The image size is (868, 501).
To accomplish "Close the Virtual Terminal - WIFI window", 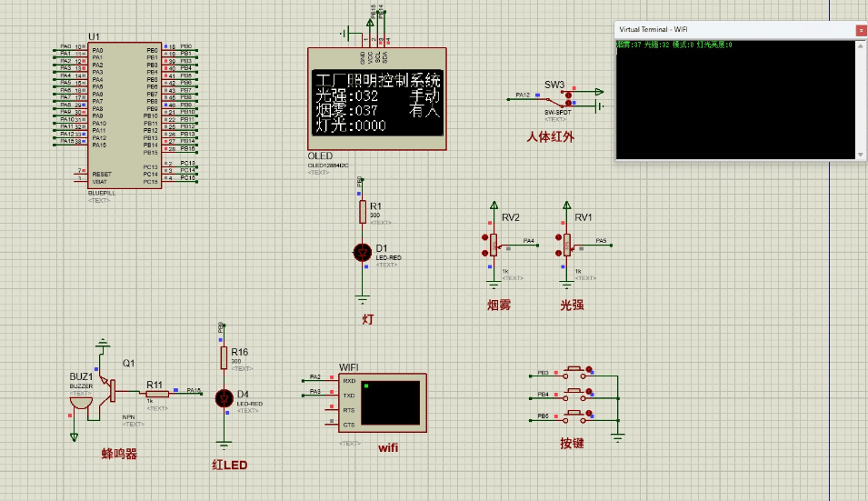I will [860, 30].
